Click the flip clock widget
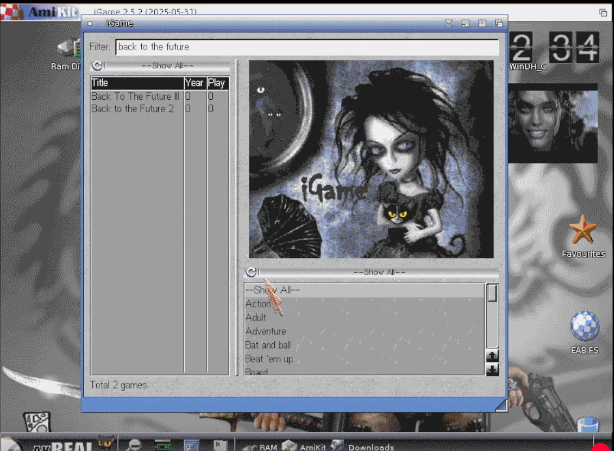This screenshot has height=451, width=614. click(555, 47)
